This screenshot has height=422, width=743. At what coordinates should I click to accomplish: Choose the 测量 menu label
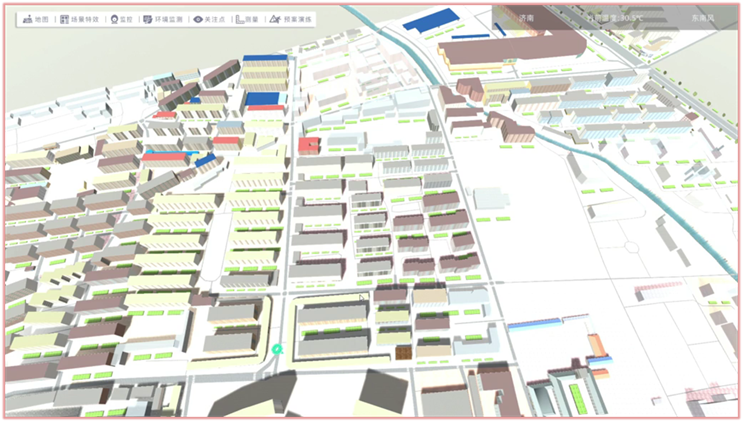tap(252, 19)
